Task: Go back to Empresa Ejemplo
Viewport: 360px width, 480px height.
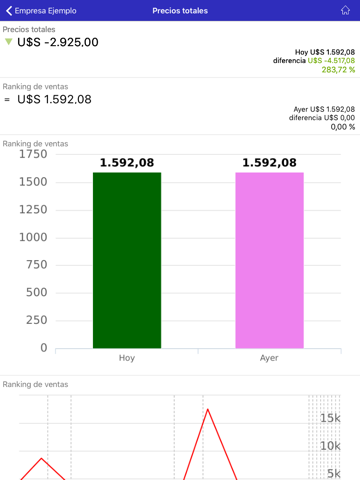Action: (41, 11)
